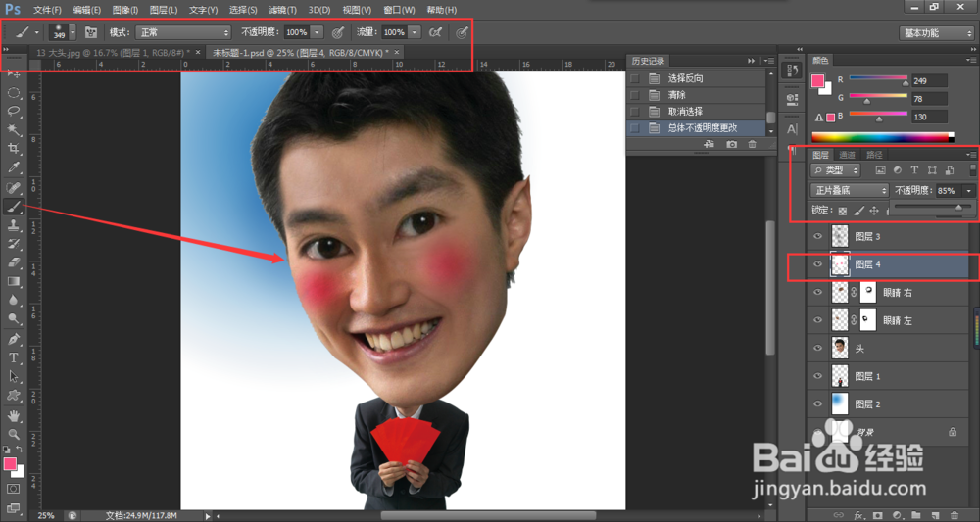Hide 眼睛 右 layer visibility eye

pos(818,292)
